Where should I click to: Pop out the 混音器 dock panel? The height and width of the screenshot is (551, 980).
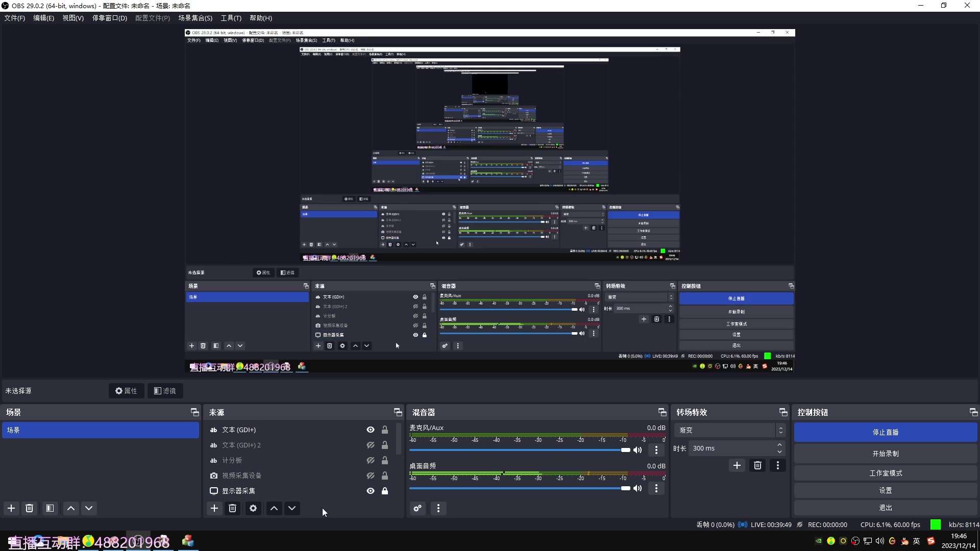[663, 412]
